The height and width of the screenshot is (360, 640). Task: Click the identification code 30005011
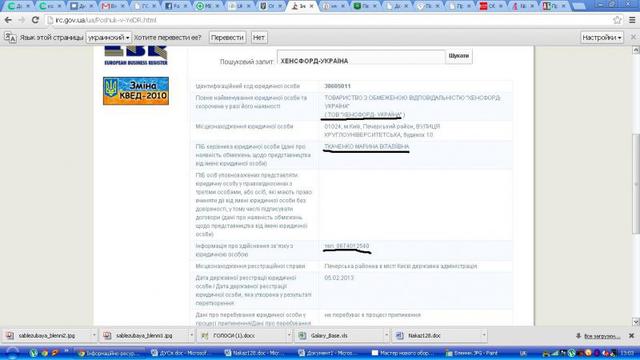(338, 86)
